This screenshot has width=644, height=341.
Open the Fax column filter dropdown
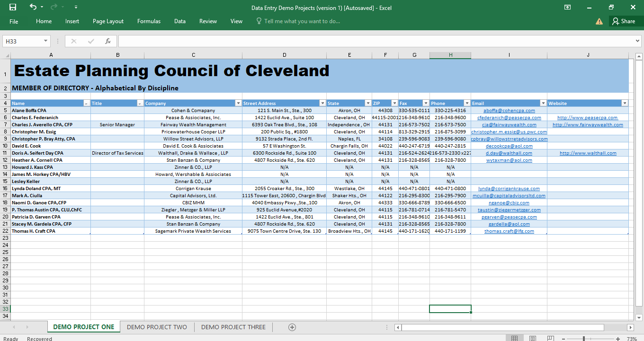[426, 103]
